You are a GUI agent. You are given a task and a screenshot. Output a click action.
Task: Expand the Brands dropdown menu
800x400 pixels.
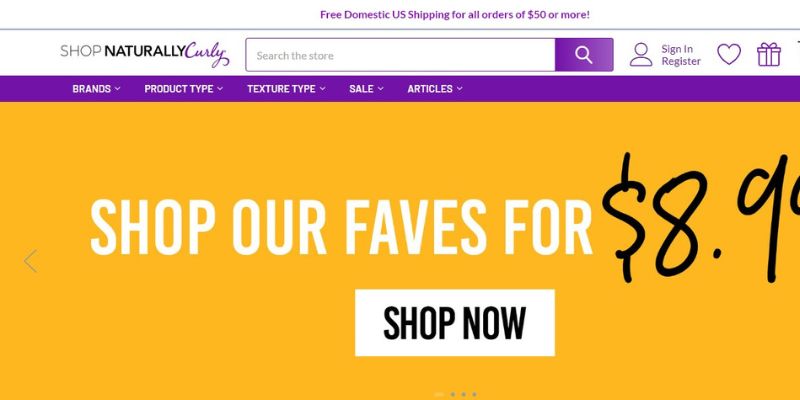tap(96, 89)
